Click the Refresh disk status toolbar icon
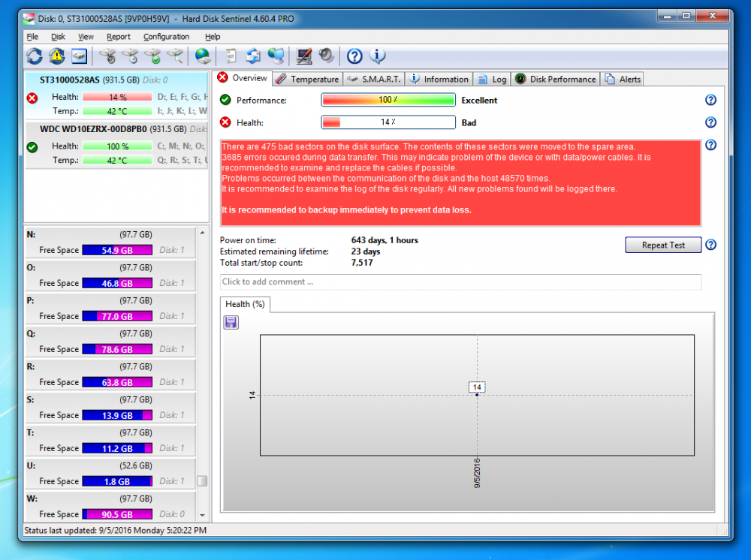751x560 pixels. click(35, 56)
